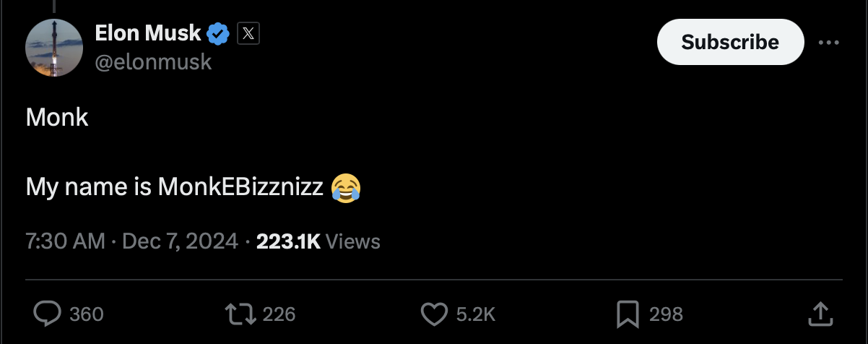
Task: Click the blue verified checkmark badge
Action: pos(219,33)
